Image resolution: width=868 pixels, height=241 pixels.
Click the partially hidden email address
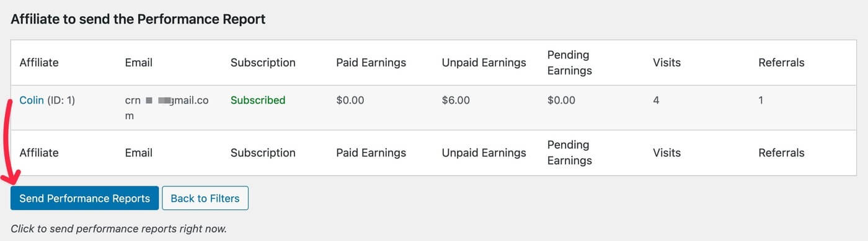coord(167,107)
